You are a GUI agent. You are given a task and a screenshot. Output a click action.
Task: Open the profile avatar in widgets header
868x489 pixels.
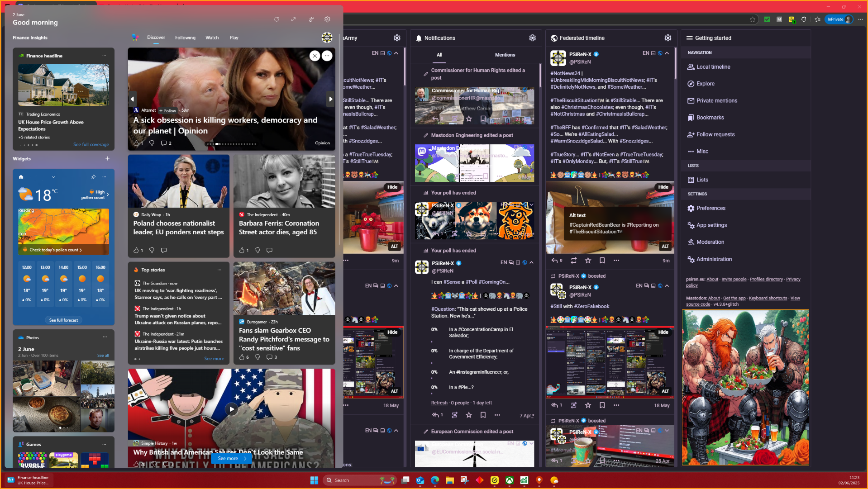coord(327,38)
